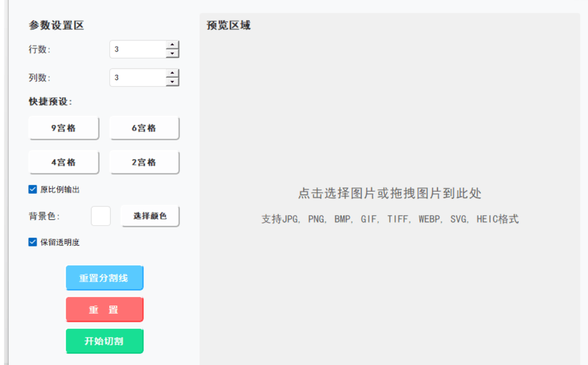Select the 9宫格 preset
This screenshot has width=588, height=365.
[x=64, y=128]
